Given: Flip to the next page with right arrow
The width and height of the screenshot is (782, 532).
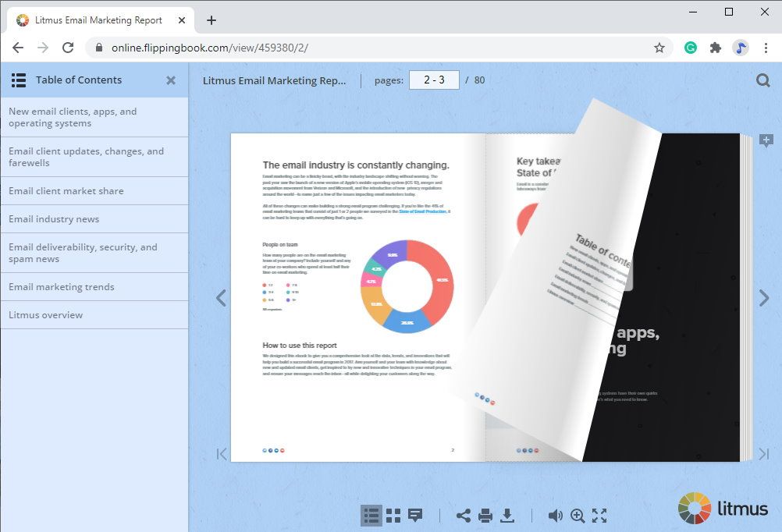Looking at the screenshot, I should pyautogui.click(x=763, y=297).
